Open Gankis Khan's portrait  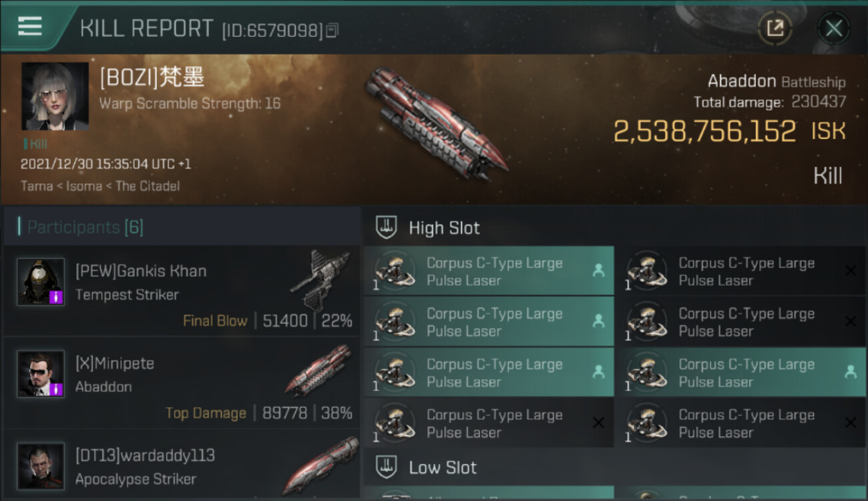tap(41, 282)
